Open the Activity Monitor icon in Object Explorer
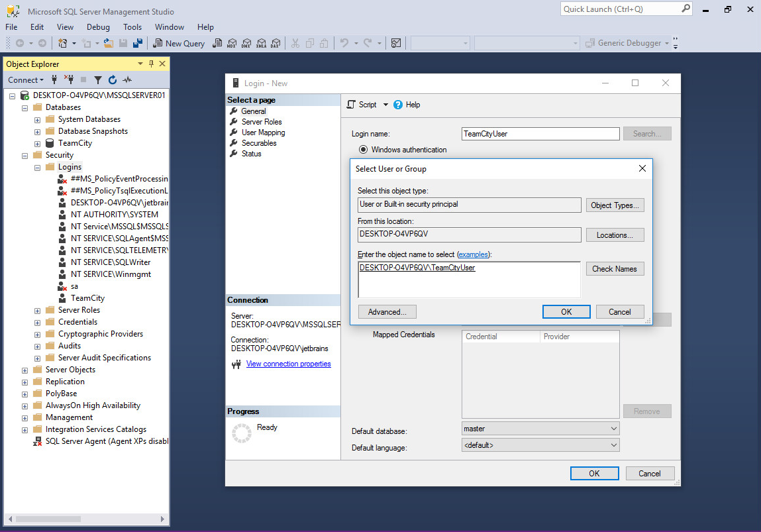 [127, 80]
